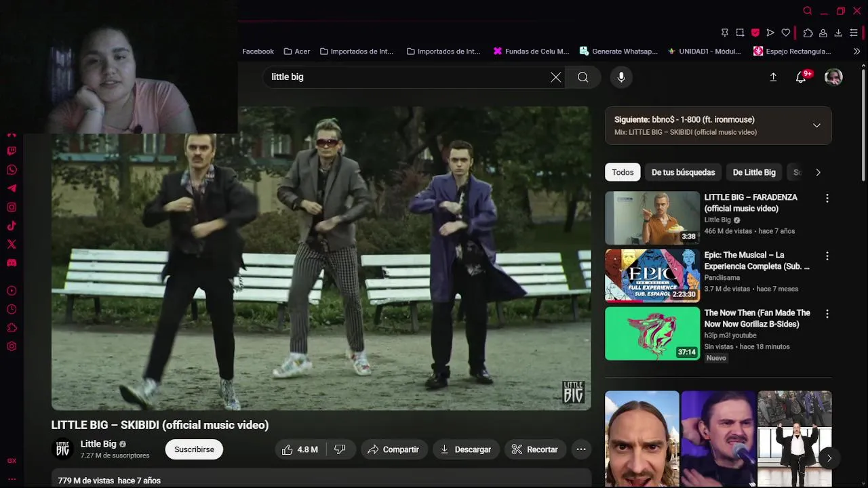This screenshot has height=488, width=868.
Task: Show more bookmarks with the double chevron
Action: 856,52
